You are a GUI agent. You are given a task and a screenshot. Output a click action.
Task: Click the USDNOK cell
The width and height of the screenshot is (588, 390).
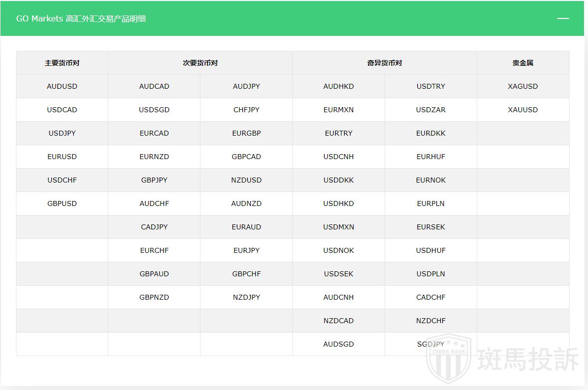click(x=339, y=250)
